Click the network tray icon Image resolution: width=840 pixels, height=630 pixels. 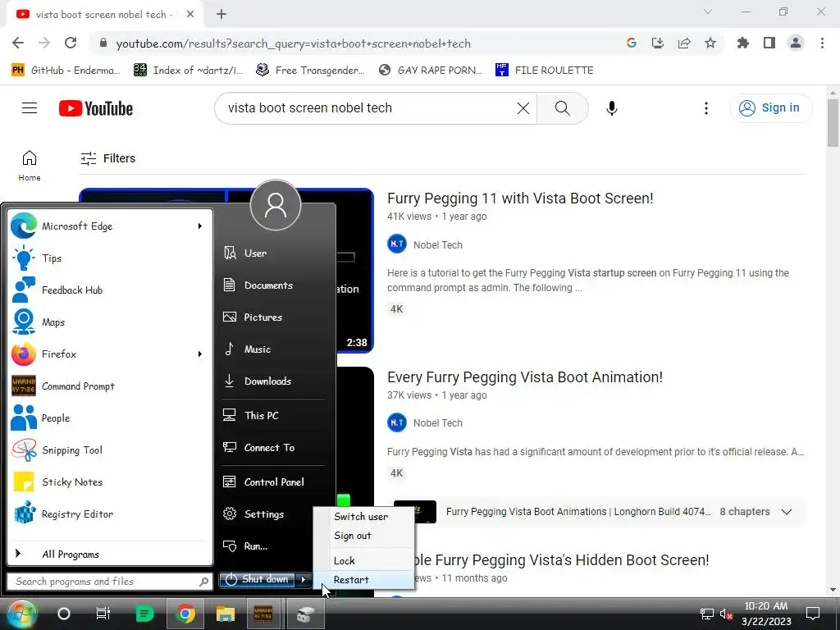point(706,614)
